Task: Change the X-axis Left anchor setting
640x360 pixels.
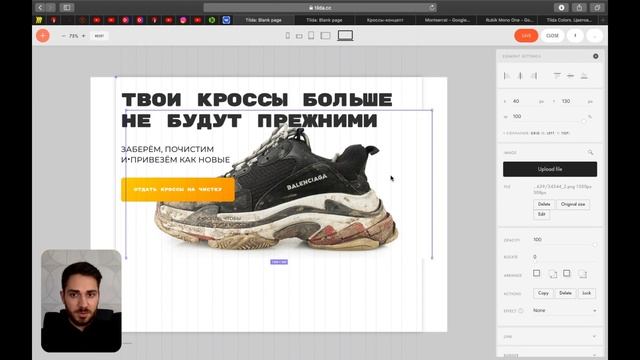Action: 550,133
